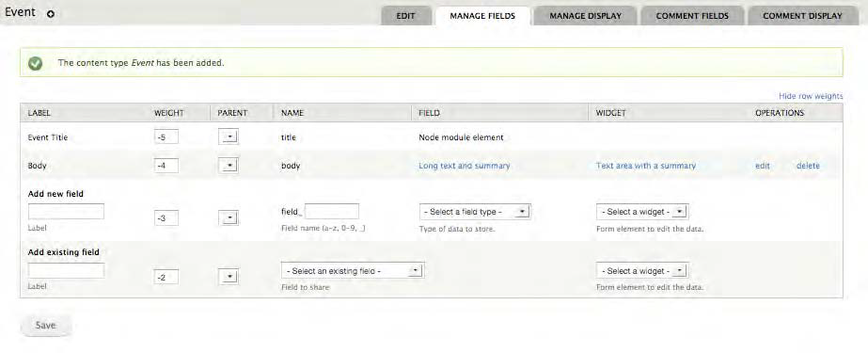This screenshot has width=868, height=353.
Task: Click the Text area with a summary link
Action: (645, 165)
